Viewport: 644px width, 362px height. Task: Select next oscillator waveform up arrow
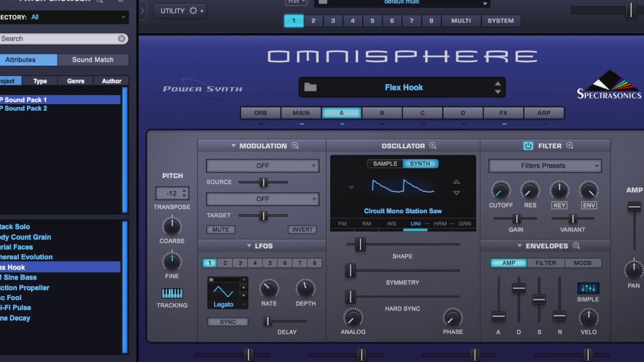(x=456, y=182)
